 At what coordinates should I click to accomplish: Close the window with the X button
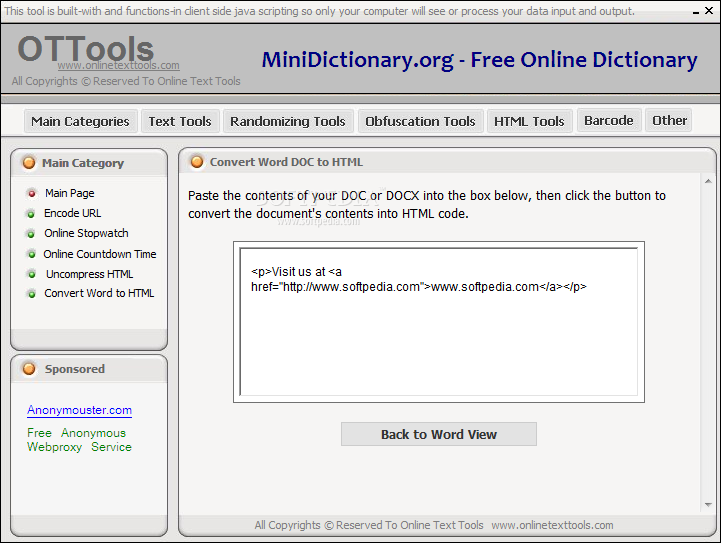click(709, 10)
